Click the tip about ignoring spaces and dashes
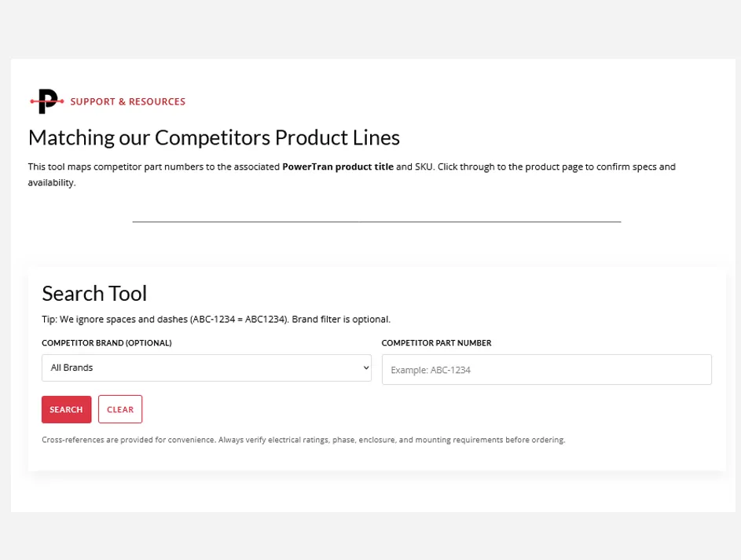 (216, 320)
